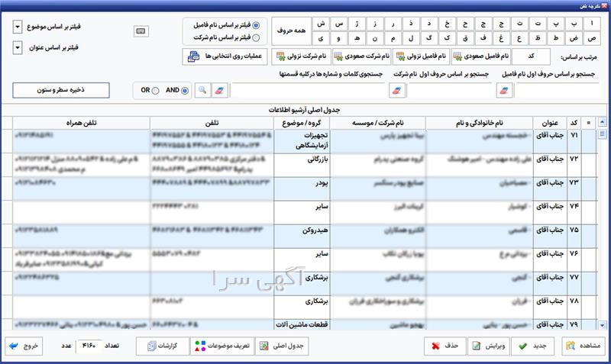
Task: Open فیلتر بر اساس موضوع dropdown
Action: tap(17, 27)
